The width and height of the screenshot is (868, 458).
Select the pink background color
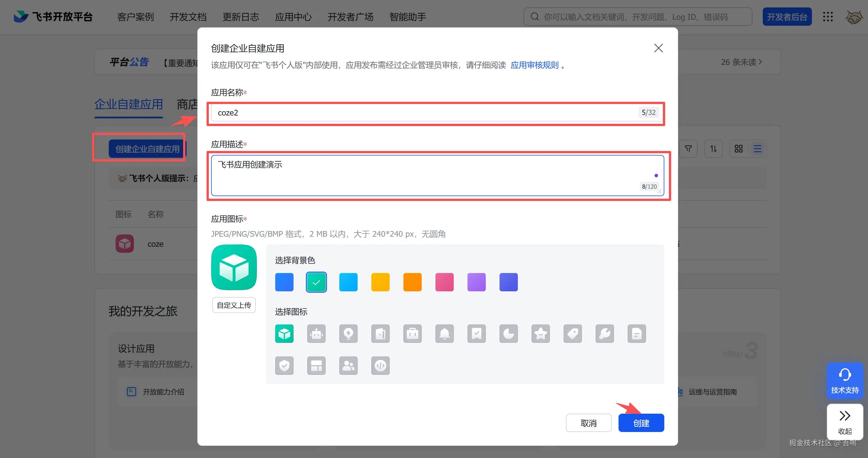coord(444,282)
